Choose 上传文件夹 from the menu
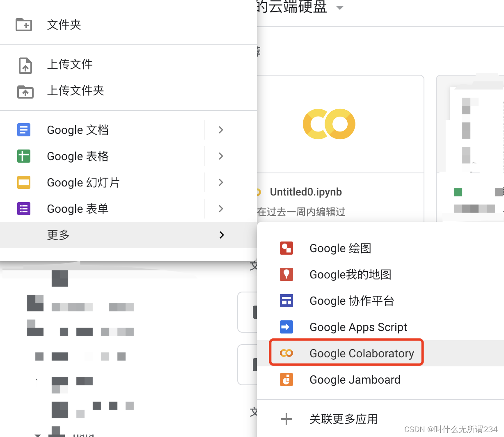Viewport: 504px width, 437px height. 128,91
